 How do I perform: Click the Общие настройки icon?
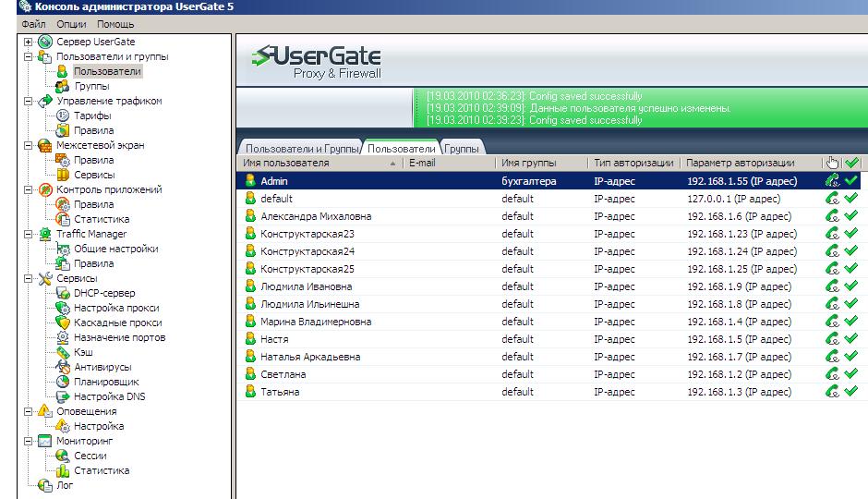click(63, 249)
